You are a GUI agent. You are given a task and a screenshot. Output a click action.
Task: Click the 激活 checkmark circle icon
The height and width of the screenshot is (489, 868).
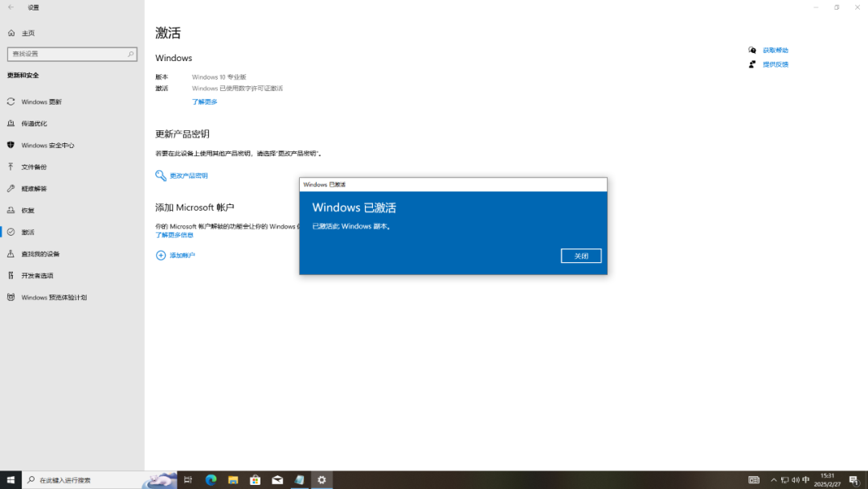point(10,232)
